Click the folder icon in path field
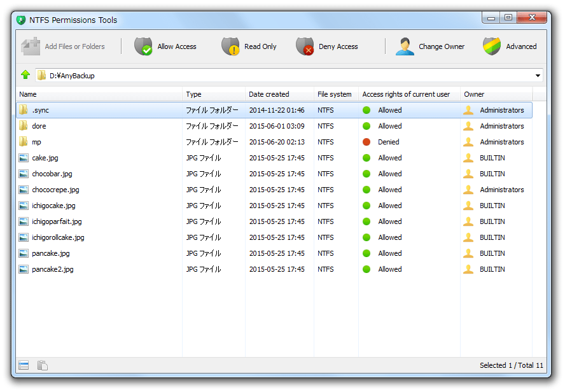 (42, 75)
